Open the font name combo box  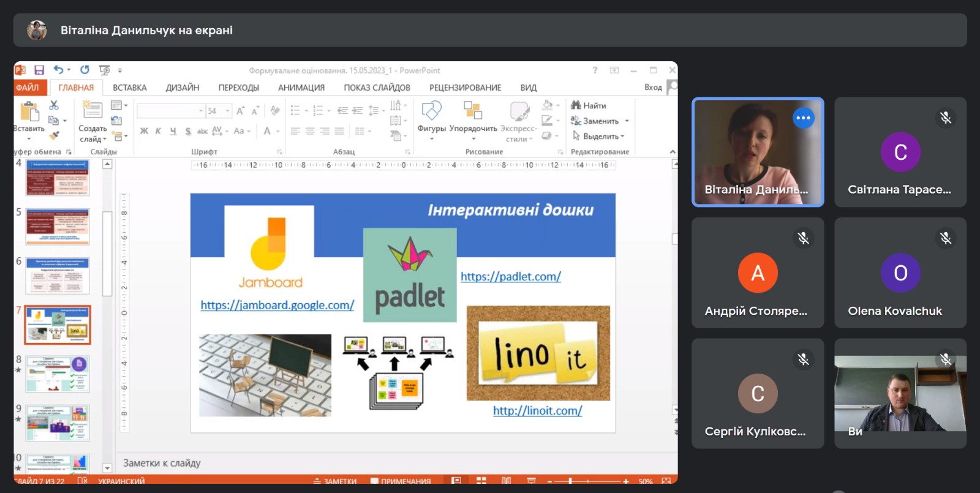pos(171,111)
